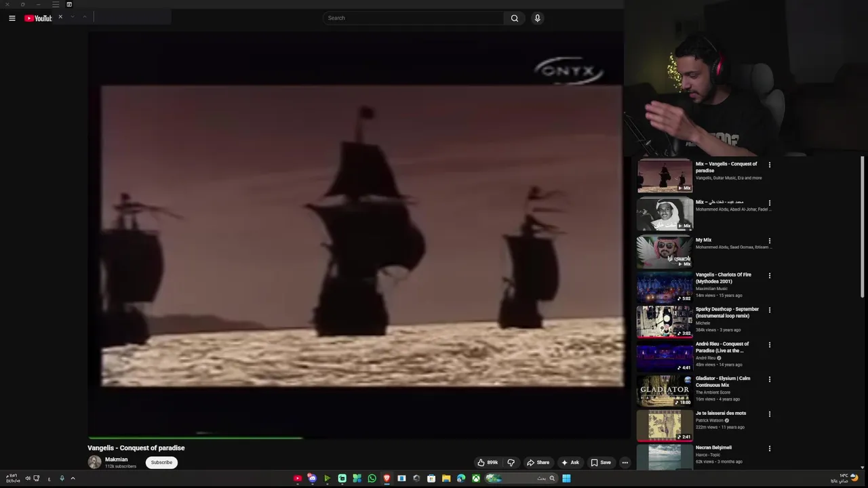Open options for Chariots Of Fire row
The height and width of the screenshot is (488, 868).
[769, 276]
